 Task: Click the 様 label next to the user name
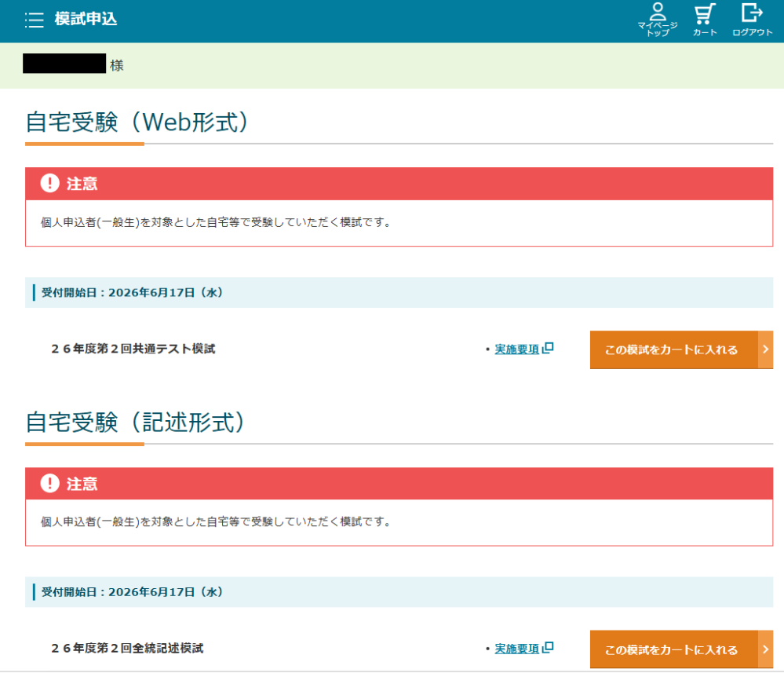(x=116, y=65)
